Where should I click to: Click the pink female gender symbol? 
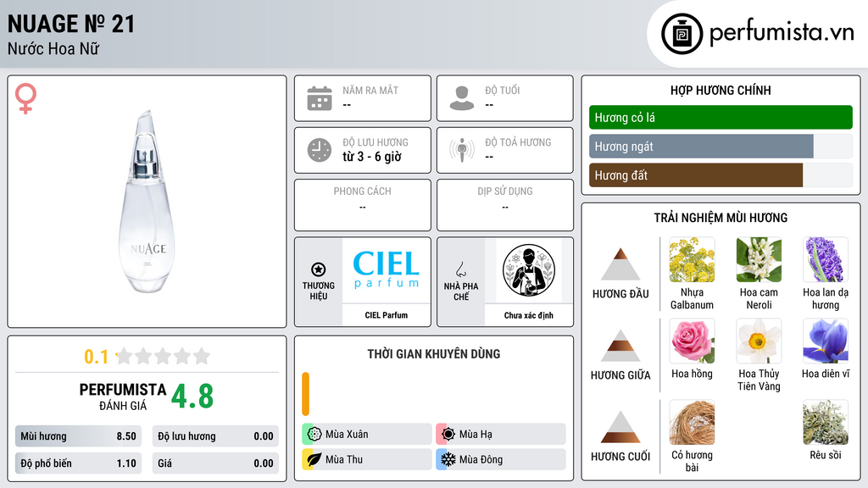click(25, 98)
